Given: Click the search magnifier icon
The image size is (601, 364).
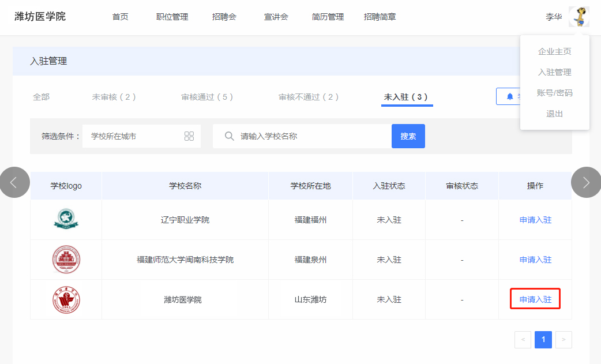Looking at the screenshot, I should click(229, 136).
